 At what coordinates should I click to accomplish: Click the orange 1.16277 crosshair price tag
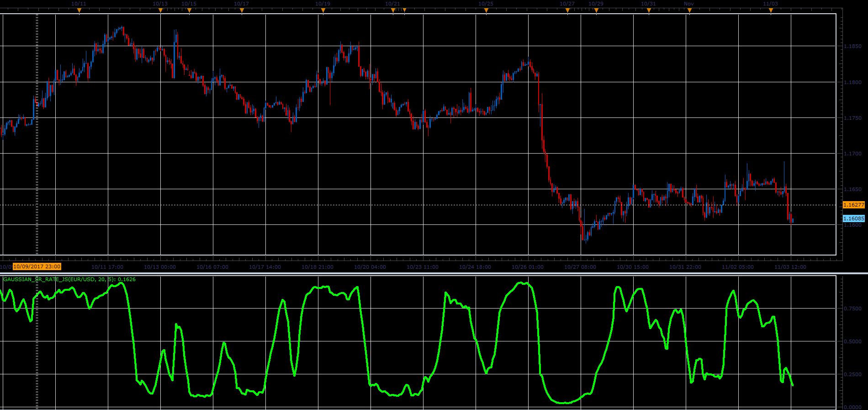(853, 205)
